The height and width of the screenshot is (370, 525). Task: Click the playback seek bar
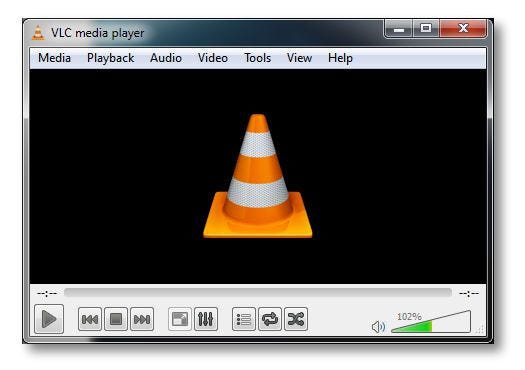tap(258, 293)
